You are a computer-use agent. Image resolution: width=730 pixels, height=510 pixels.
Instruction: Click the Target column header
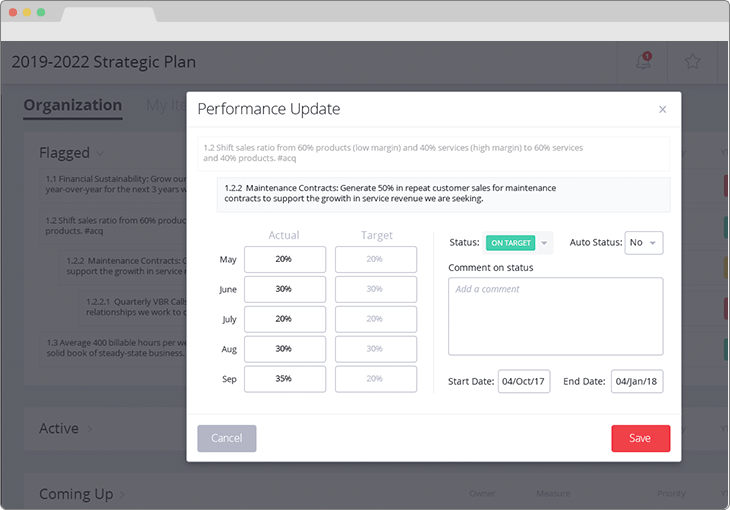tap(377, 235)
